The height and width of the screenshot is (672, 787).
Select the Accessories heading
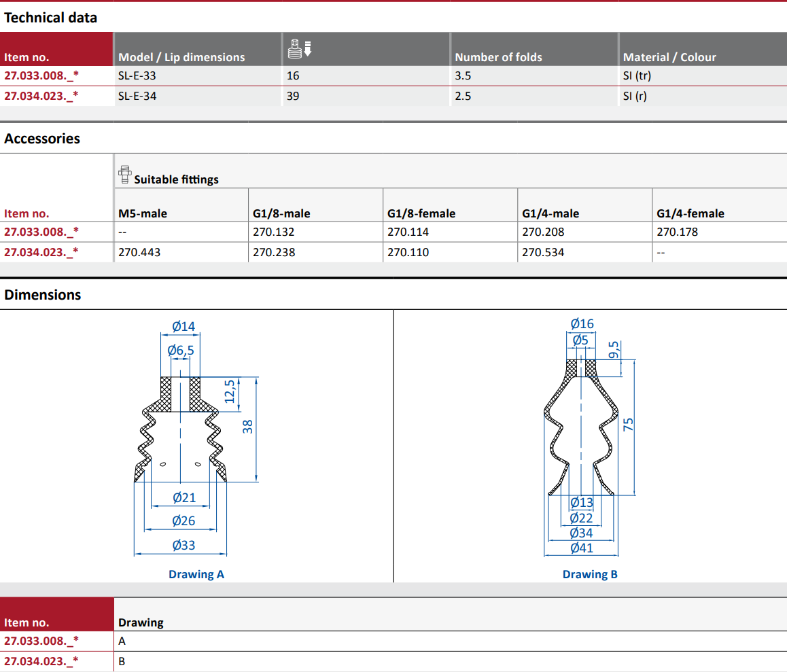42,139
